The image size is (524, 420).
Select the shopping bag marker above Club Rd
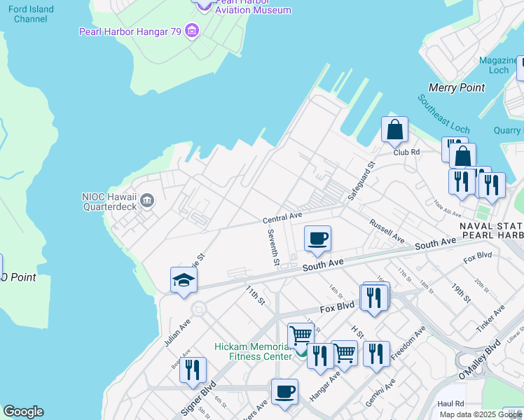point(394,132)
